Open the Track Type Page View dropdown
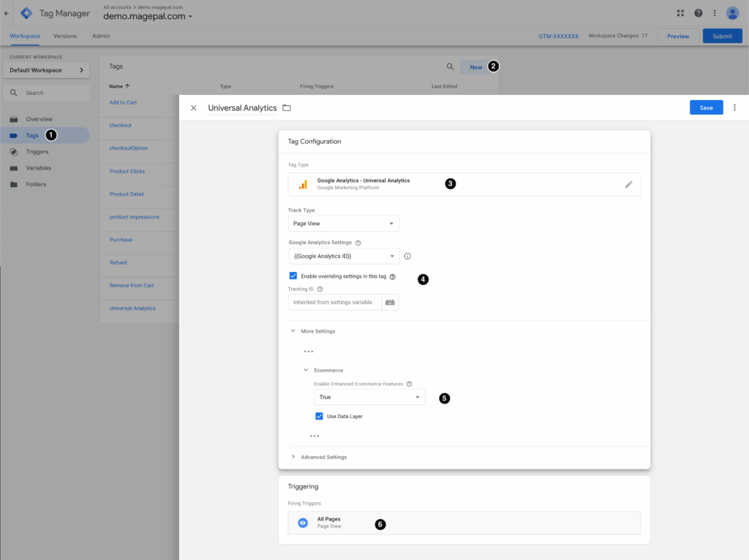 click(x=344, y=224)
